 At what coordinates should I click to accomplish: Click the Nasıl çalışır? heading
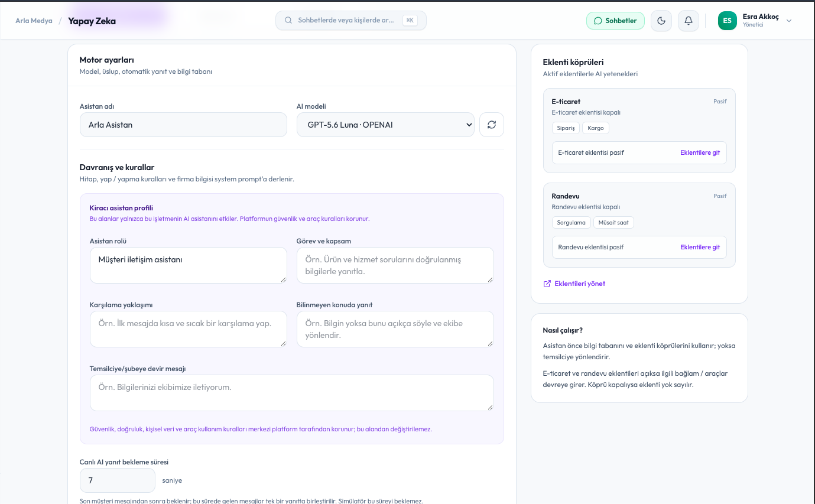[563, 330]
